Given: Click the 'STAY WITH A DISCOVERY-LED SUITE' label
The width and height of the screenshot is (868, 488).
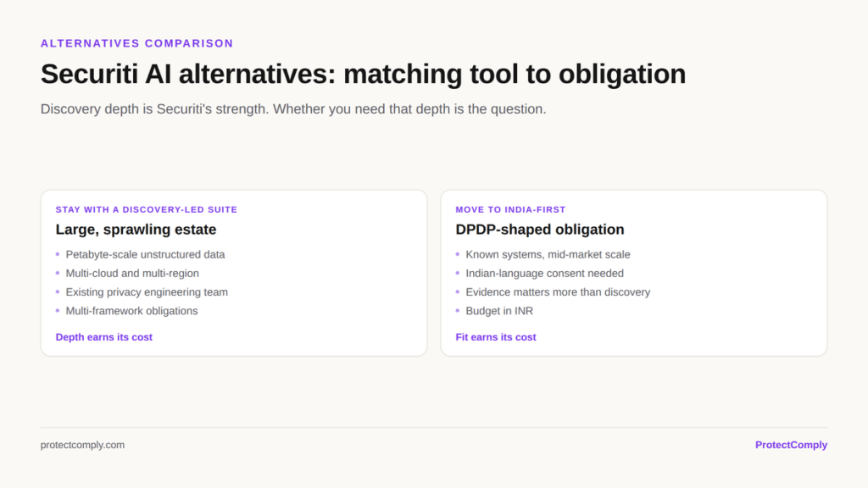Looking at the screenshot, I should click(146, 210).
